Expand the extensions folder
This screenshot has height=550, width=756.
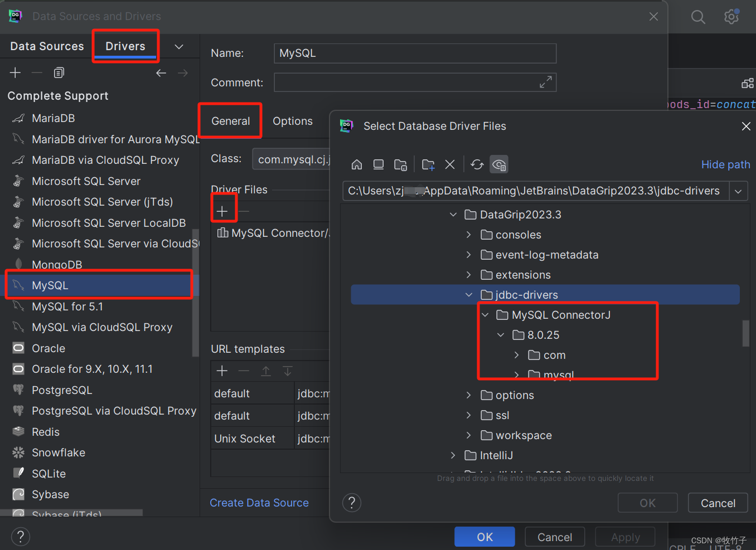click(469, 275)
